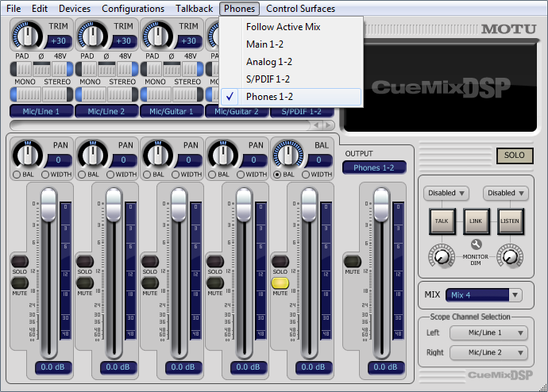Click the TALK button
The image size is (548, 392).
pyautogui.click(x=442, y=221)
